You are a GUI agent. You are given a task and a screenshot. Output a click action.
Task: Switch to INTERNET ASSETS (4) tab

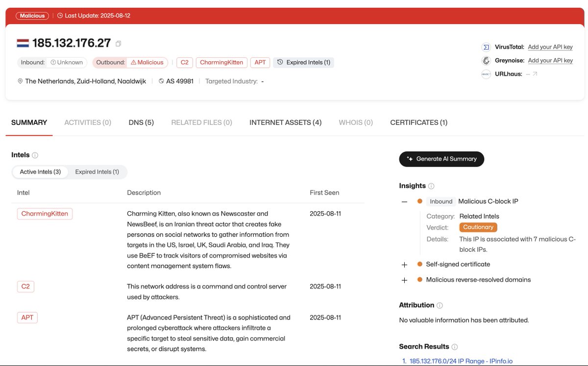click(286, 122)
